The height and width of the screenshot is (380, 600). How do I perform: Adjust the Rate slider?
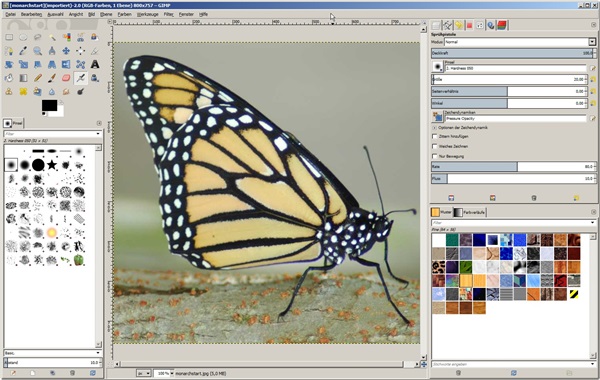coord(513,167)
